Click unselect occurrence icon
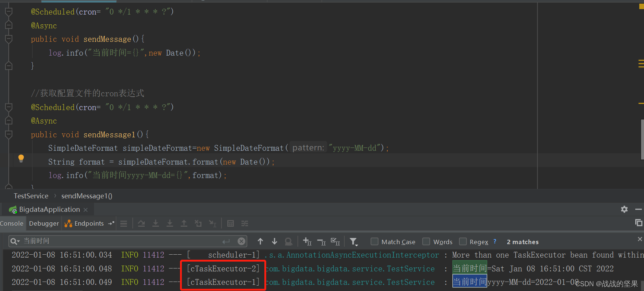 (321, 241)
